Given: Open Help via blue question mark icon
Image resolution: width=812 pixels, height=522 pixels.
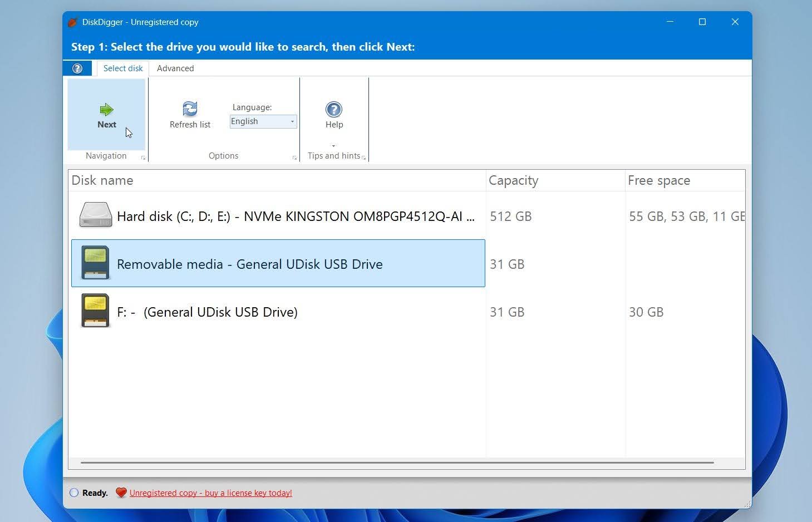Looking at the screenshot, I should pos(334,109).
